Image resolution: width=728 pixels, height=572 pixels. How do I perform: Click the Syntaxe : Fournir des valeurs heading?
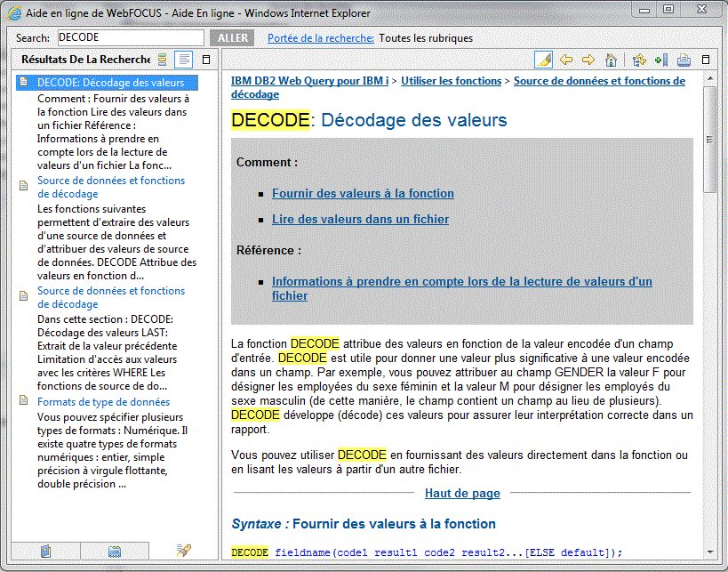pos(364,524)
